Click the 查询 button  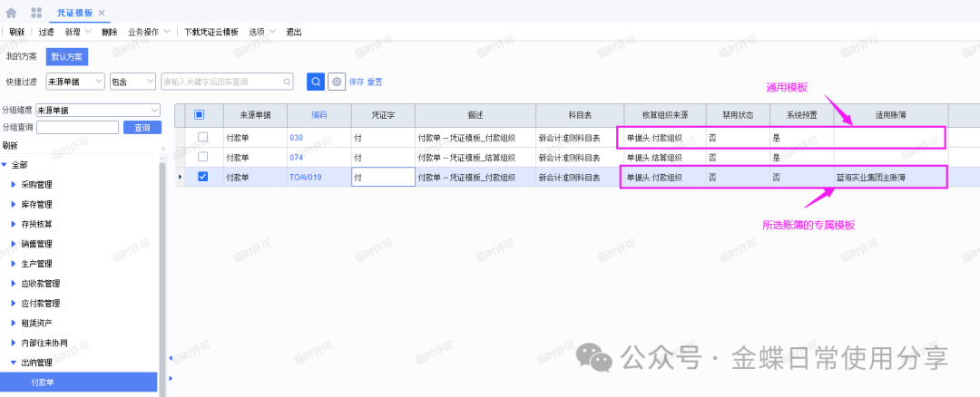[x=142, y=128]
